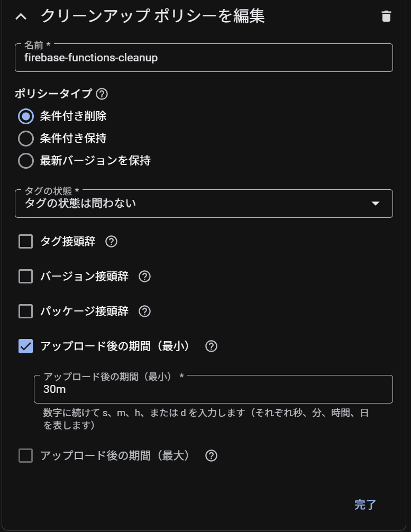Select the 条件付き削除 radio option
The width and height of the screenshot is (411, 532).
tap(26, 116)
